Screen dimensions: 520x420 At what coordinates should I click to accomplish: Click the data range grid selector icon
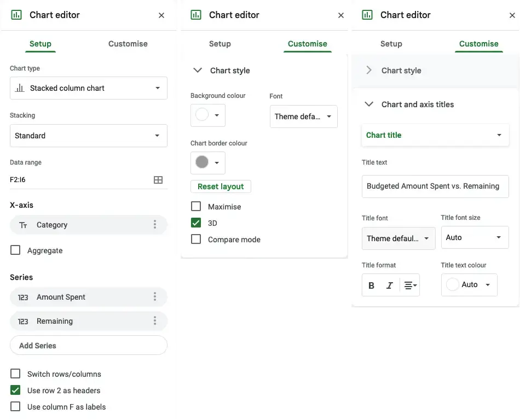point(158,180)
